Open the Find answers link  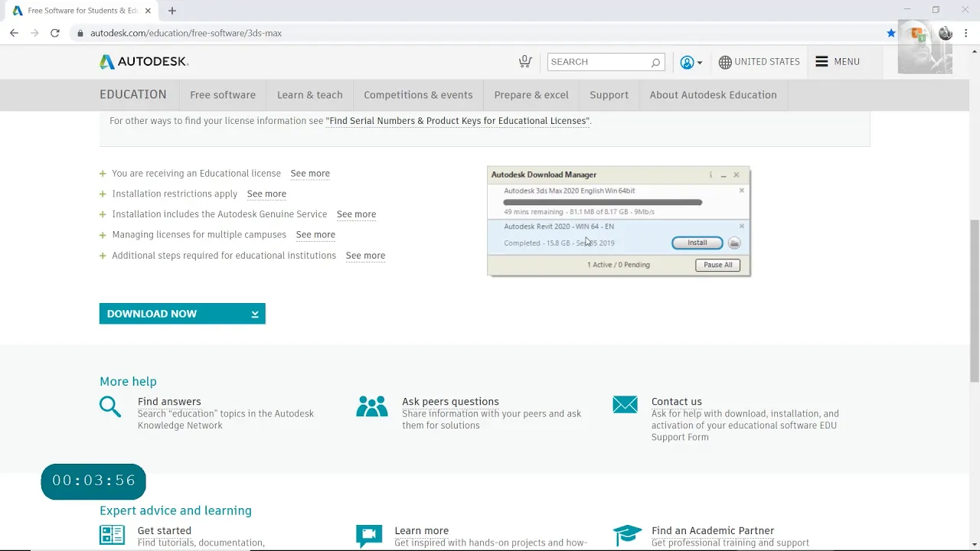tap(169, 402)
